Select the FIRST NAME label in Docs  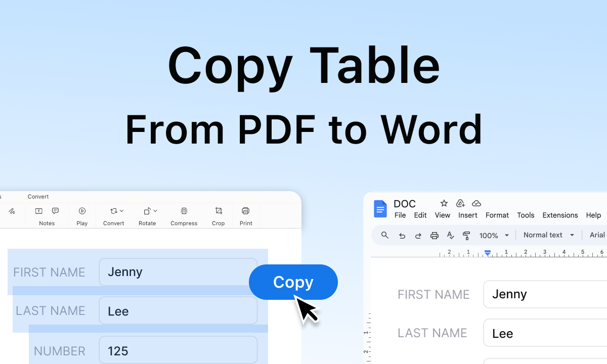tap(433, 295)
